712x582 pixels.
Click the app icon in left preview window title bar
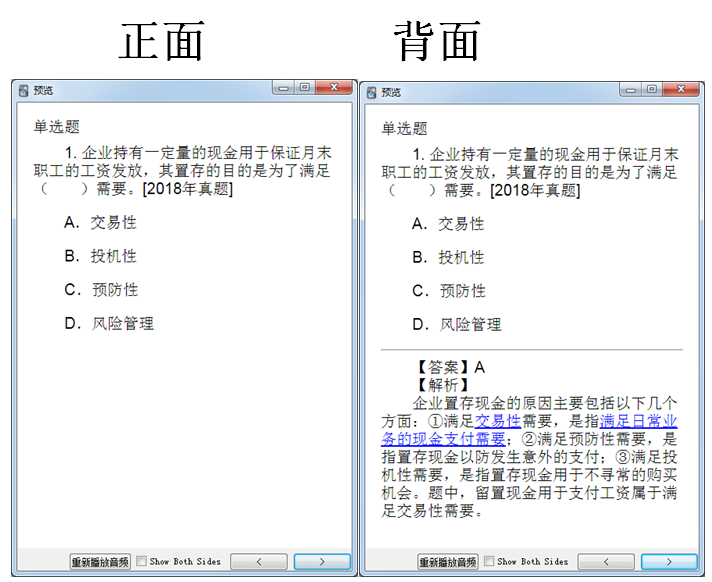pos(24,91)
